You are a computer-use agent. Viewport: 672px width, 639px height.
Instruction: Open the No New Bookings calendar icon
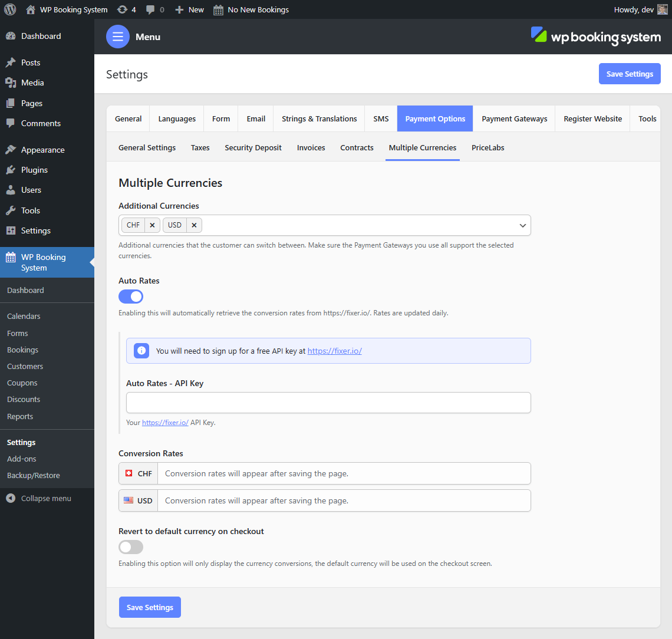click(218, 10)
